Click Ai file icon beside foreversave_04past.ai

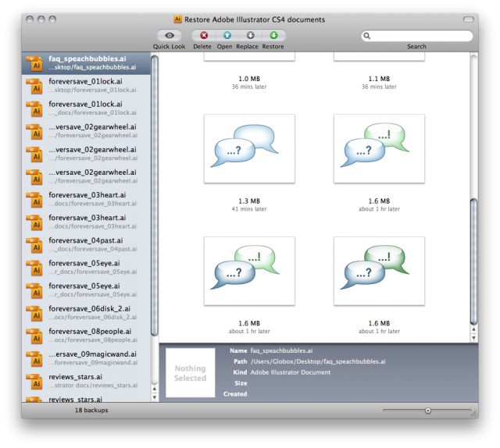coord(34,245)
